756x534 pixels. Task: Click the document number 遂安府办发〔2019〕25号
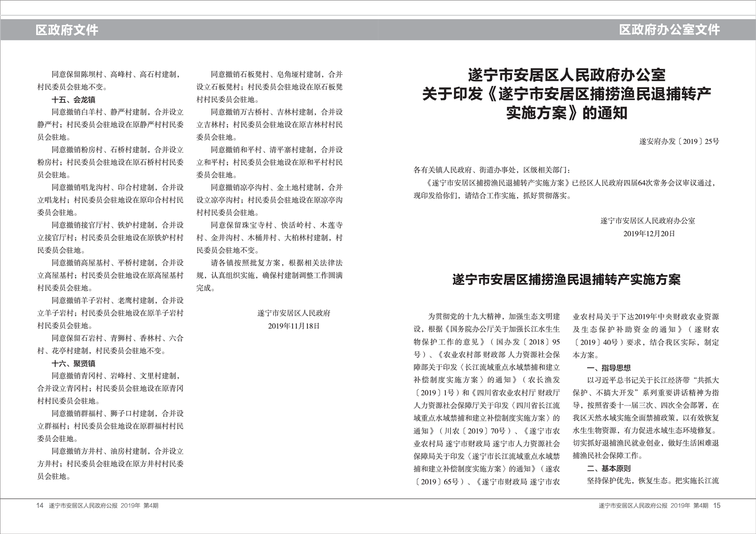679,141
